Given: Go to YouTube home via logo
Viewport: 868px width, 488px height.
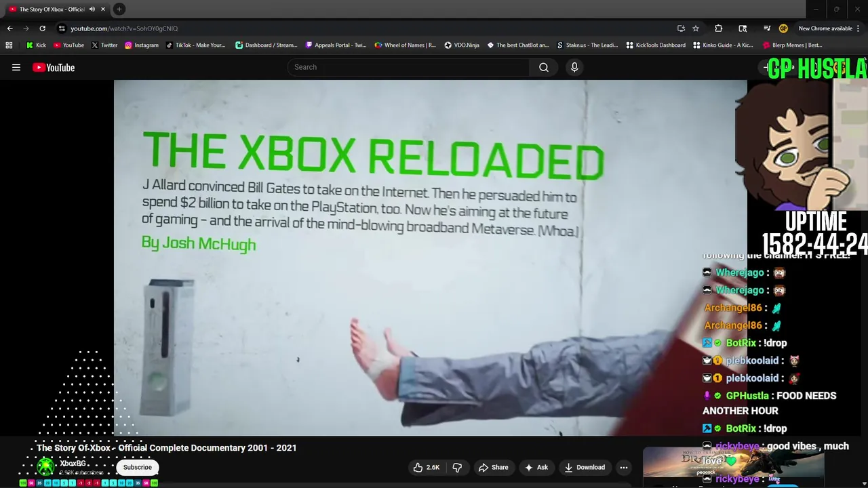Looking at the screenshot, I should (54, 67).
